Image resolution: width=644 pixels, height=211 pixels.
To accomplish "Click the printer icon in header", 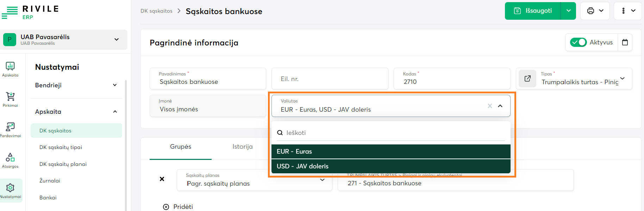I will (x=590, y=11).
